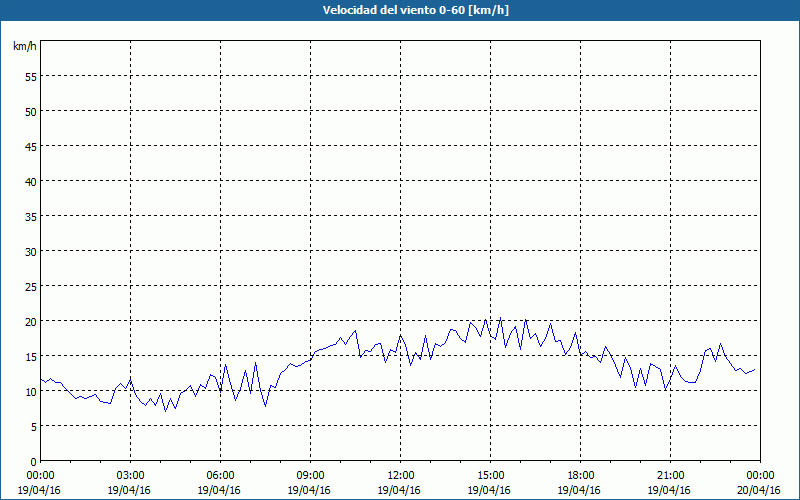Click the '19/04/16' date under 21:00
800x500 pixels.
click(669, 490)
